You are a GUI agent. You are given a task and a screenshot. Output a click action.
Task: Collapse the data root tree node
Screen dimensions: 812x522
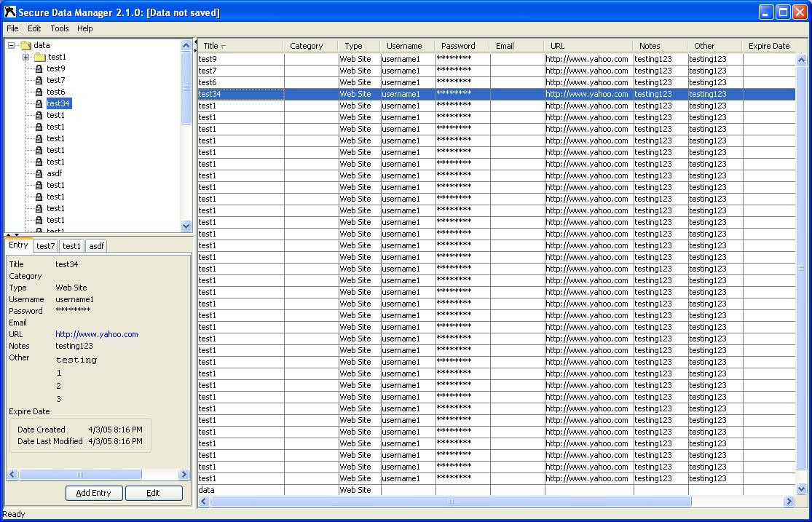(12, 45)
